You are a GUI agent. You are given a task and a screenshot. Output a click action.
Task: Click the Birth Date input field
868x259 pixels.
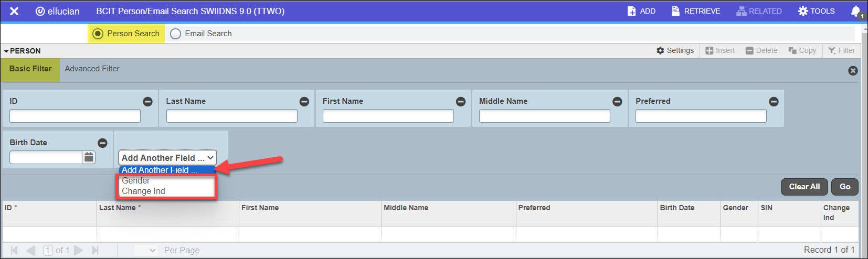46,157
